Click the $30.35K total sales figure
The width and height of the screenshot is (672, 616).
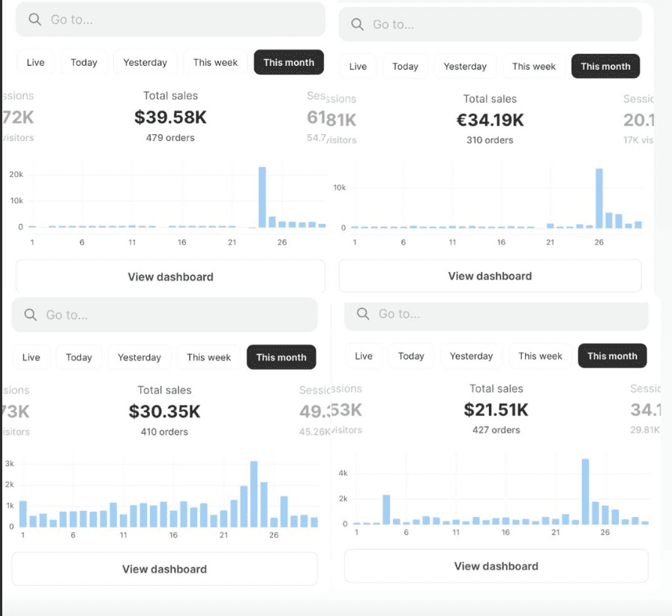coord(164,411)
